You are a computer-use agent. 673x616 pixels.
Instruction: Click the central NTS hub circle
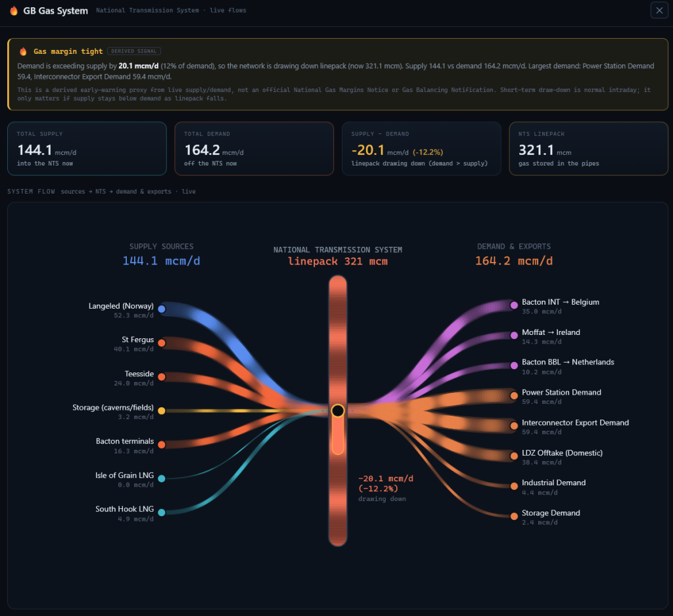[338, 410]
